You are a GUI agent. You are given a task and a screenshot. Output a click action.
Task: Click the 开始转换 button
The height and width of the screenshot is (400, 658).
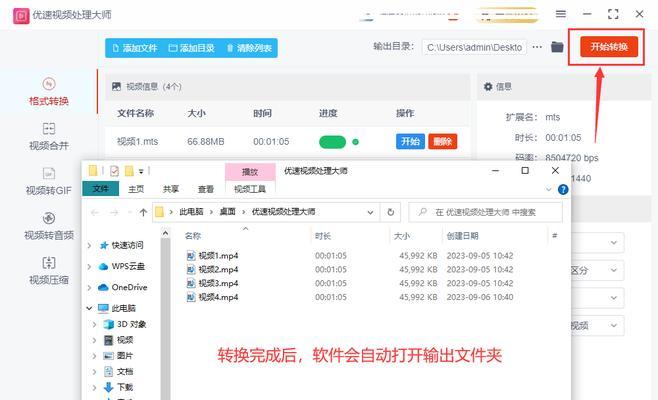[609, 47]
